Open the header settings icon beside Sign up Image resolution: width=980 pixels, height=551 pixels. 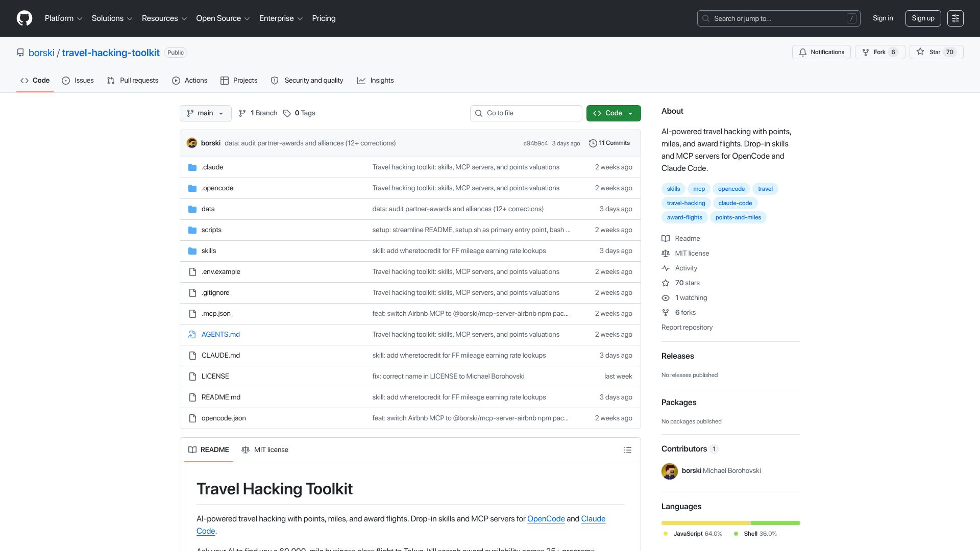point(955,18)
